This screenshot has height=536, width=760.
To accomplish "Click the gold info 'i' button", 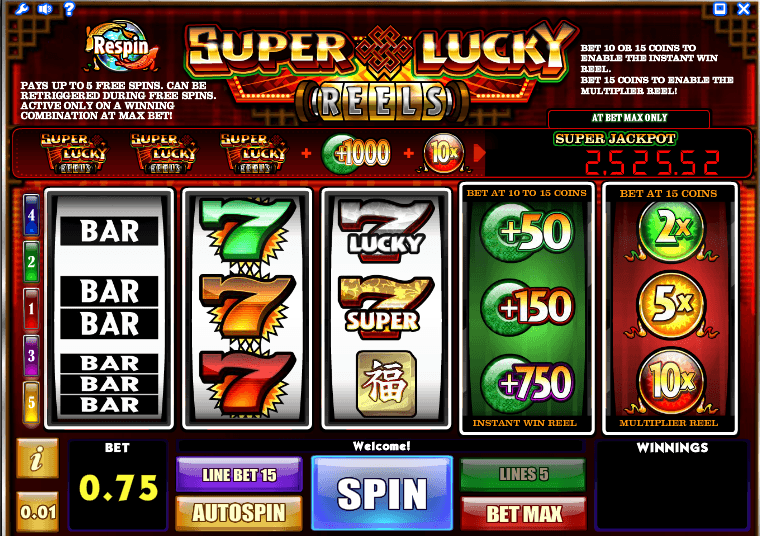I will pos(37,458).
